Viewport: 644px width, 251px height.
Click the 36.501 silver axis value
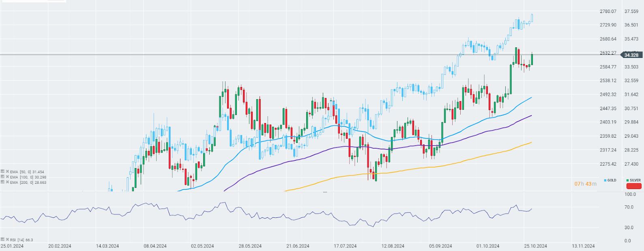pyautogui.click(x=631, y=25)
